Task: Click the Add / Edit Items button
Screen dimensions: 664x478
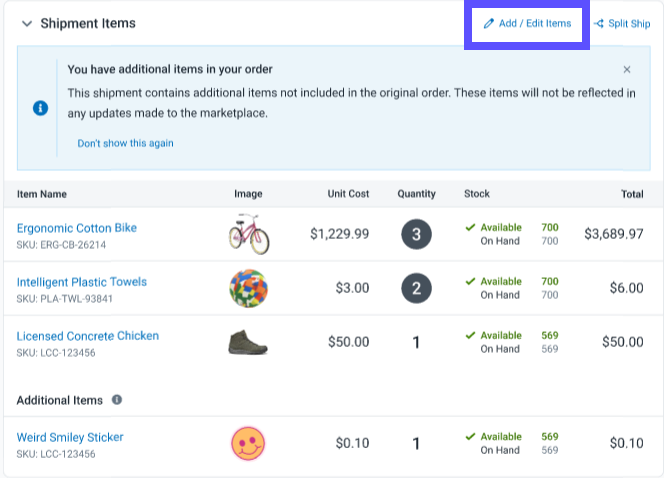Action: [x=527, y=24]
